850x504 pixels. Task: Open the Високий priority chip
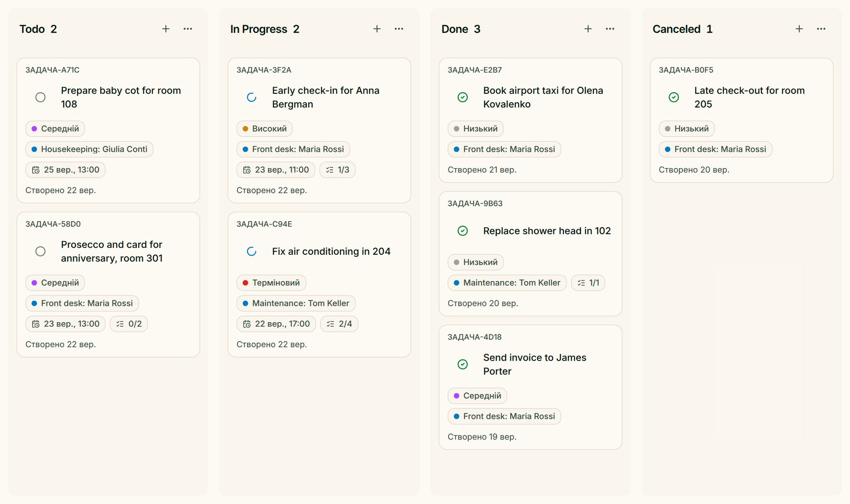(265, 129)
